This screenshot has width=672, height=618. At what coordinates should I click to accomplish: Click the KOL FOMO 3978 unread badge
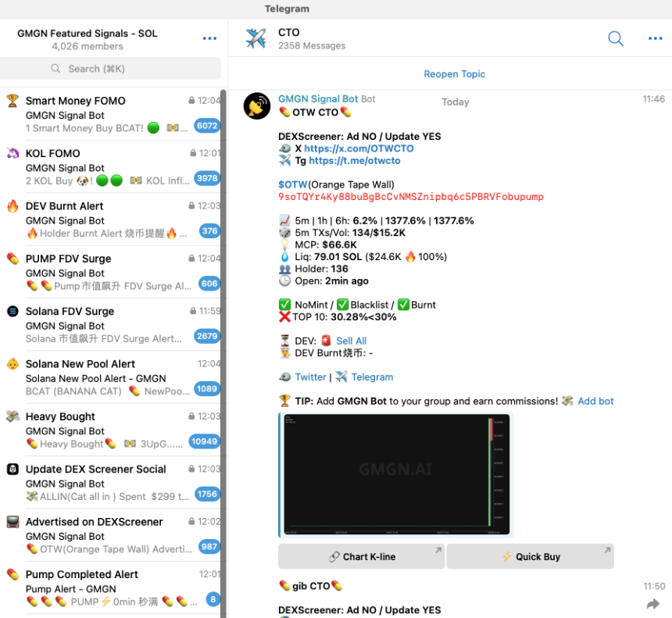pyautogui.click(x=207, y=178)
